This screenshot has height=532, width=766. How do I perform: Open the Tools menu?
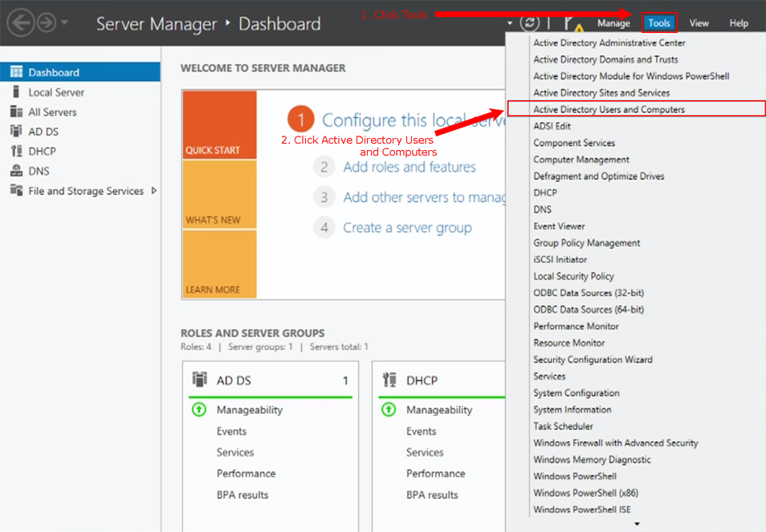pos(659,23)
